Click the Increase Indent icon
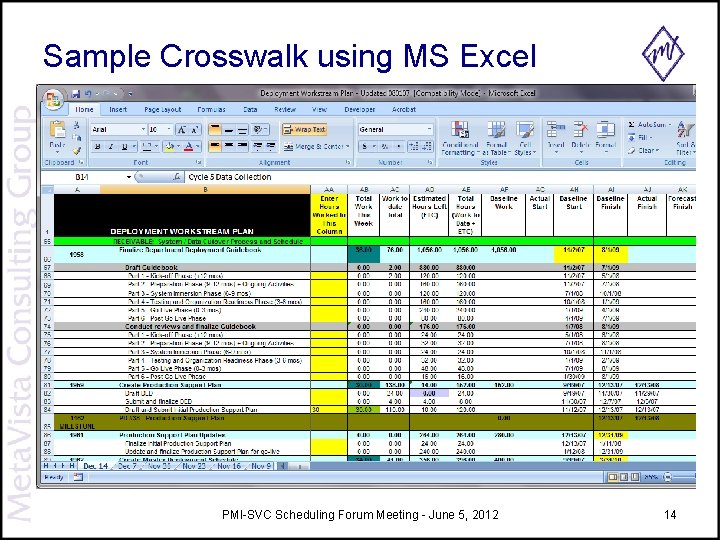The height and width of the screenshot is (540, 720). tap(271, 146)
